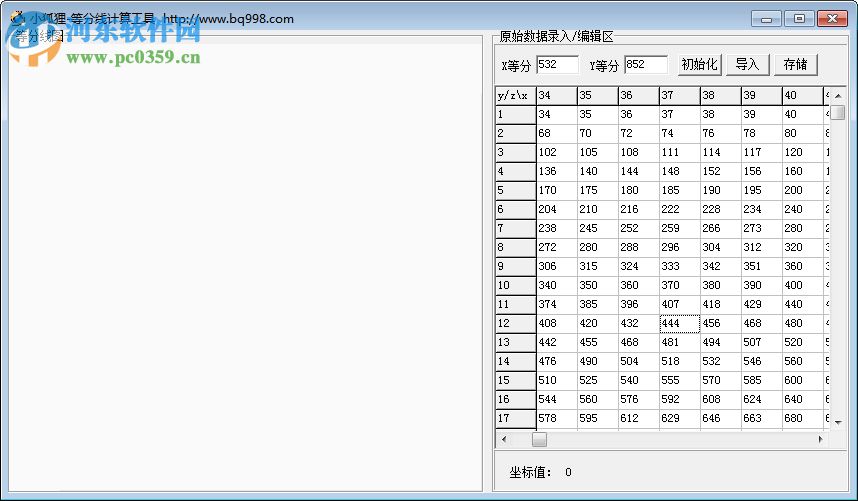
Task: Select row header 12
Action: coord(515,323)
